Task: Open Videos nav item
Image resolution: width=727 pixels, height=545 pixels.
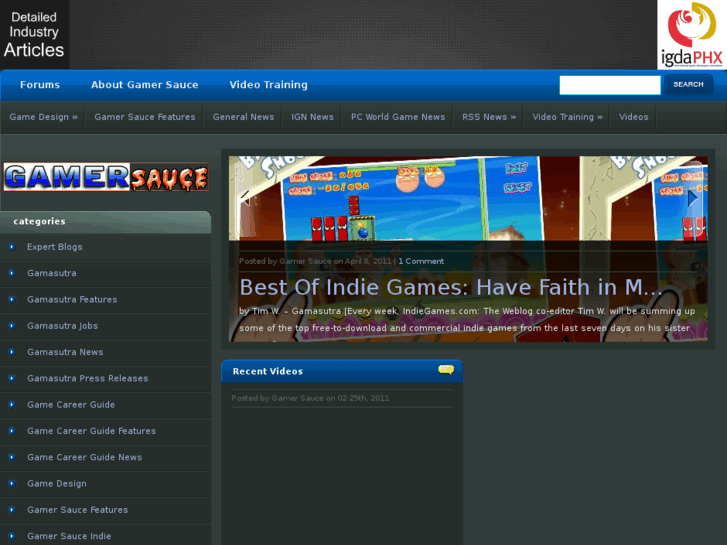Action: (x=634, y=117)
